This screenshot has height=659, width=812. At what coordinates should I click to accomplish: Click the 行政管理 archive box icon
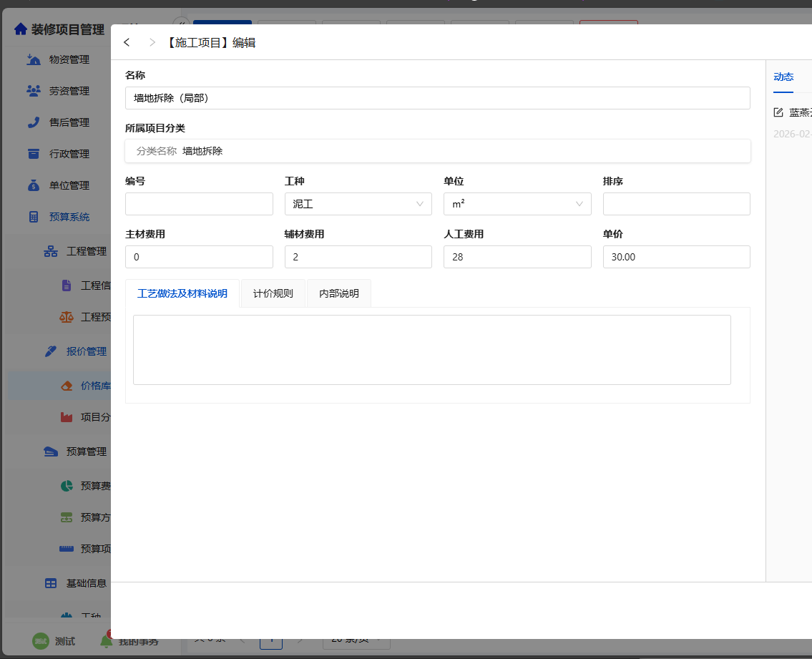pyautogui.click(x=33, y=154)
